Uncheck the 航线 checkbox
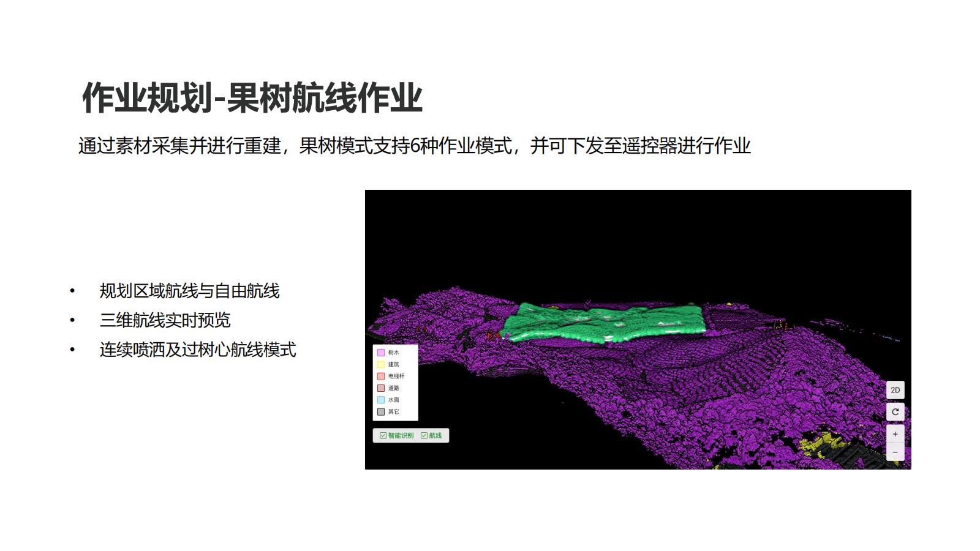The height and width of the screenshot is (551, 980). 424,435
